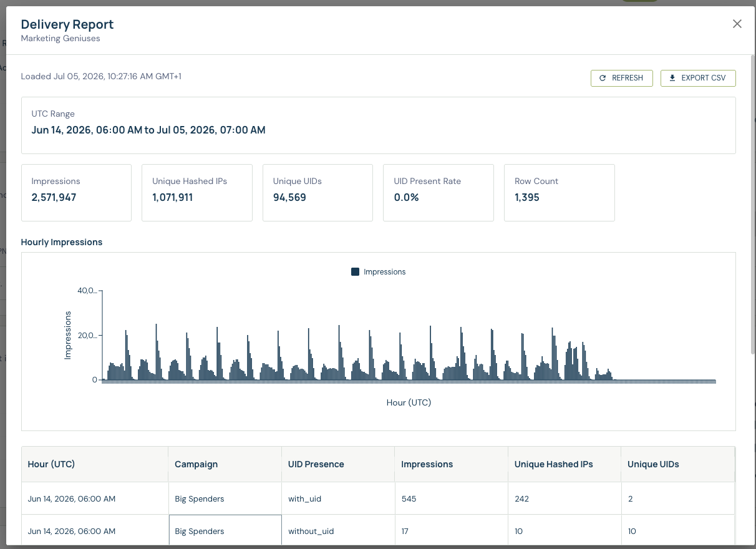Click the 545 impressions cell
Image resolution: width=756 pixels, height=549 pixels.
click(451, 498)
